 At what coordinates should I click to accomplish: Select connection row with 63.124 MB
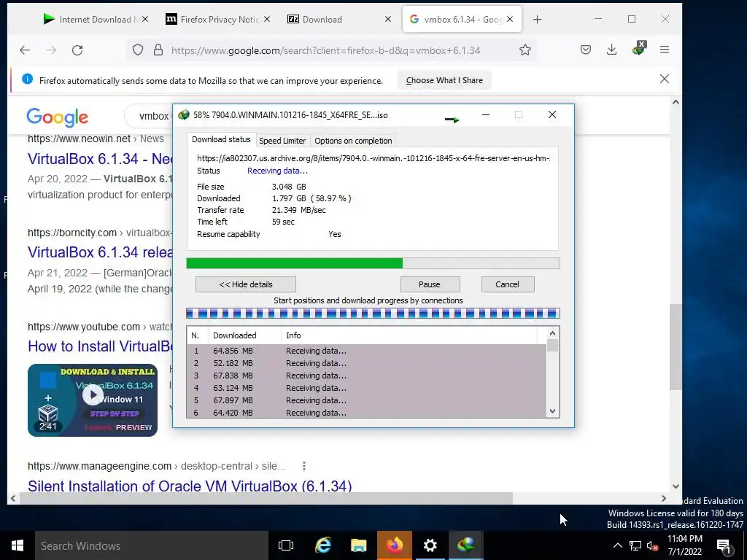(x=367, y=388)
